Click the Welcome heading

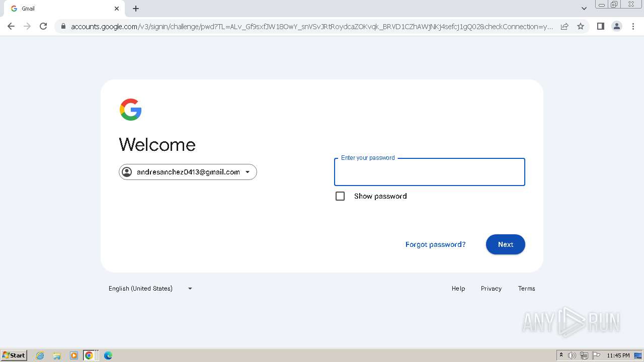(x=157, y=145)
